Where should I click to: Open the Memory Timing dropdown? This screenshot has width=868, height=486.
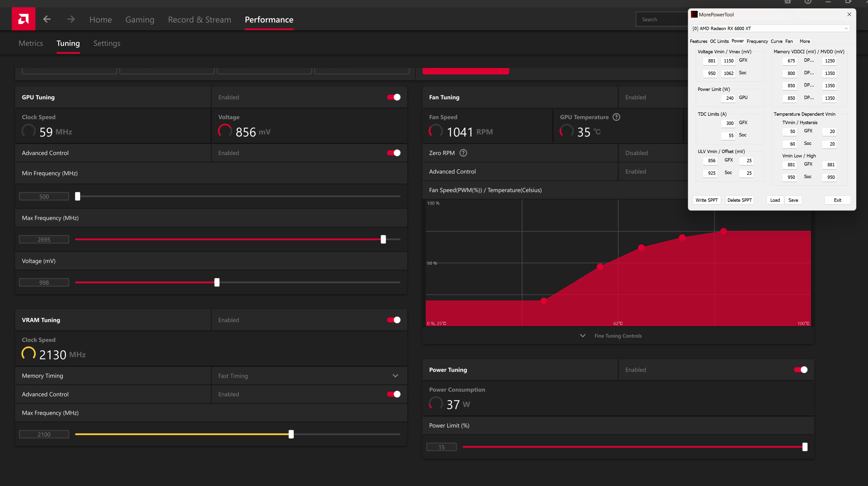[x=395, y=376]
